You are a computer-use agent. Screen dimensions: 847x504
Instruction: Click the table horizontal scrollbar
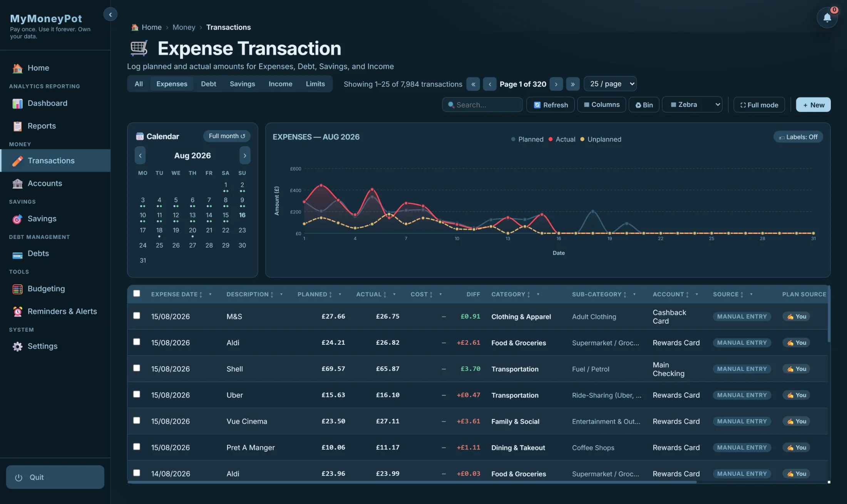412,482
